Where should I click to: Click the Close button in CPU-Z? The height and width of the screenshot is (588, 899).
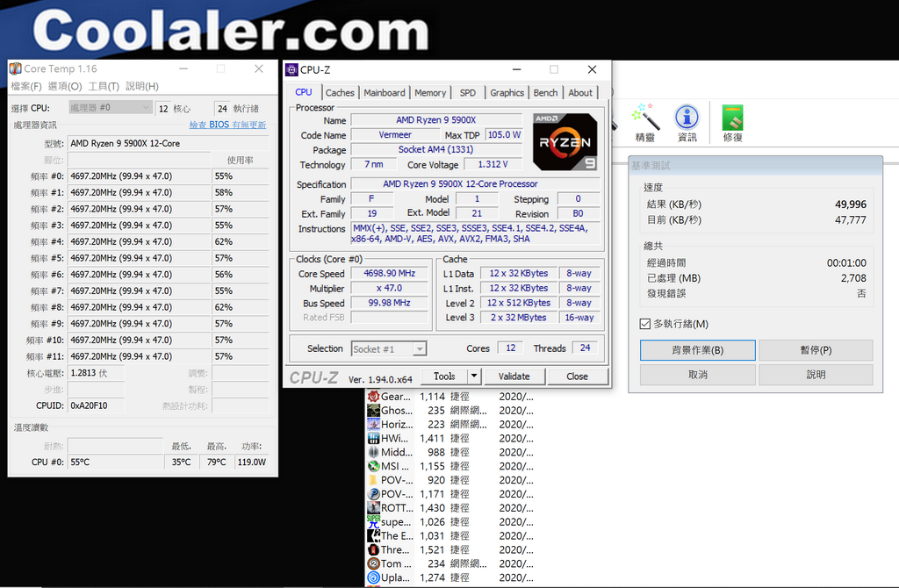click(x=578, y=376)
